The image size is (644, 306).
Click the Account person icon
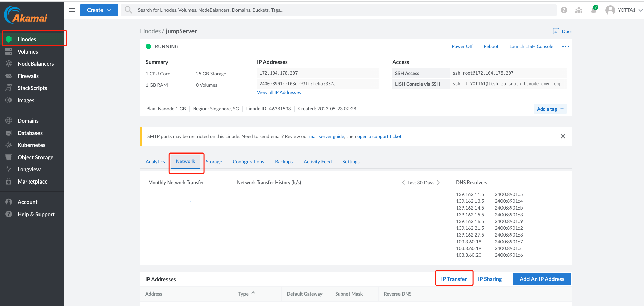pos(9,202)
